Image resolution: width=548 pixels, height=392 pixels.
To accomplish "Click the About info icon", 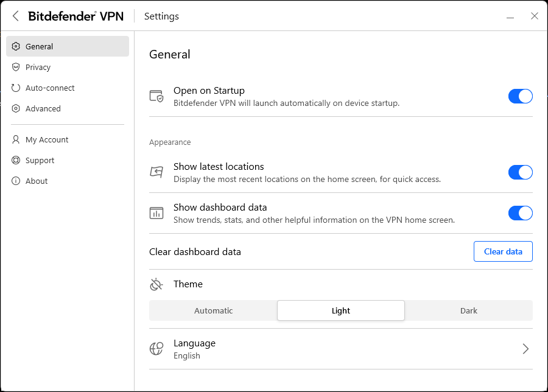I will tap(16, 181).
